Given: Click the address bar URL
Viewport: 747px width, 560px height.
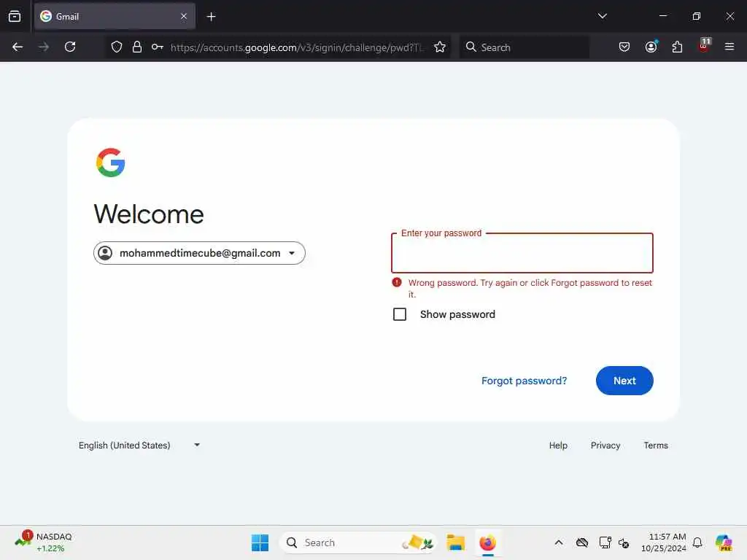Looking at the screenshot, I should [x=296, y=47].
